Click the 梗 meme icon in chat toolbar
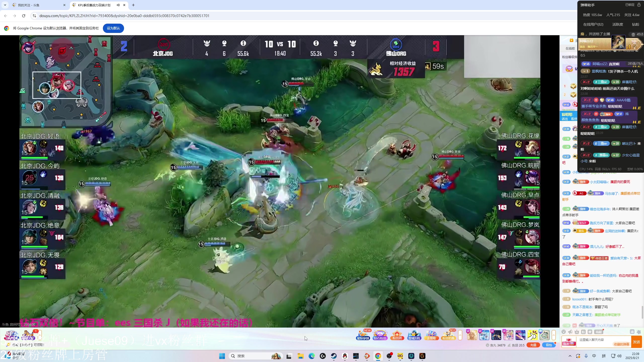Image resolution: width=644 pixels, height=362 pixels. pyautogui.click(x=590, y=332)
